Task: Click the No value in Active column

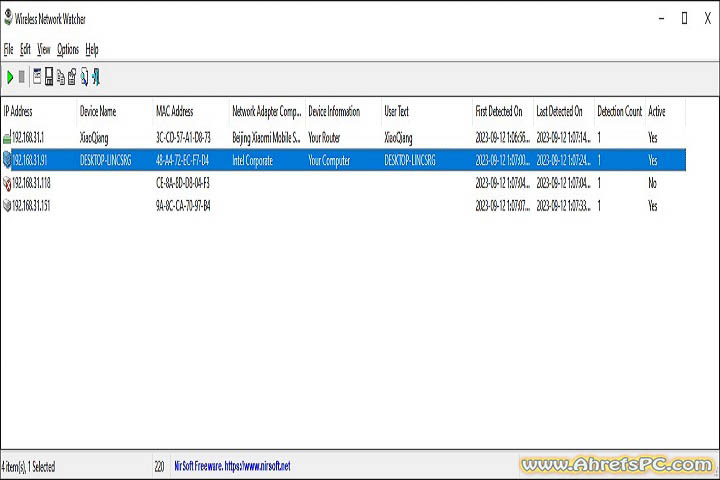Action: tap(652, 183)
